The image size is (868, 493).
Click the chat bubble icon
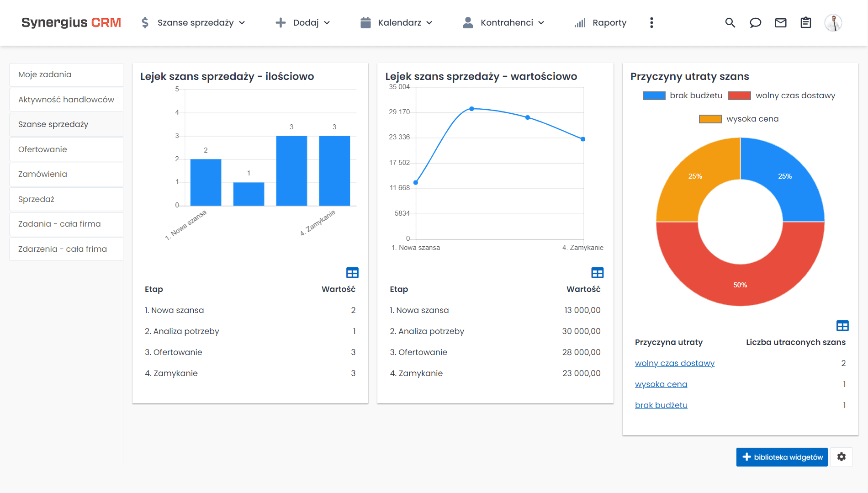[755, 22]
